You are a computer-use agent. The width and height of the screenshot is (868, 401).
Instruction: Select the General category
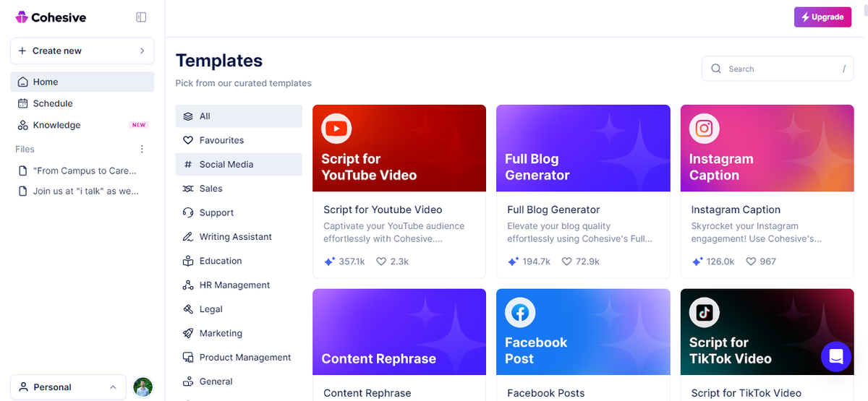239,381
